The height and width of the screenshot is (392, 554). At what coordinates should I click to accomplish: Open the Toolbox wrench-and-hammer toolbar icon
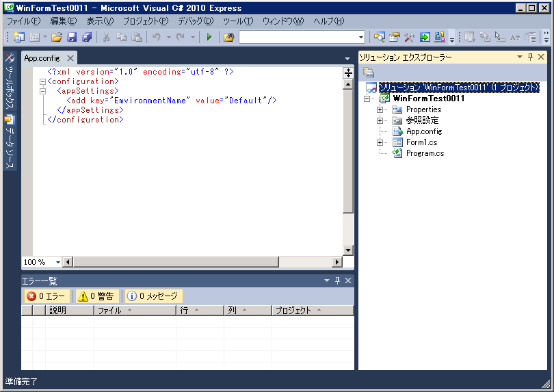click(x=410, y=37)
